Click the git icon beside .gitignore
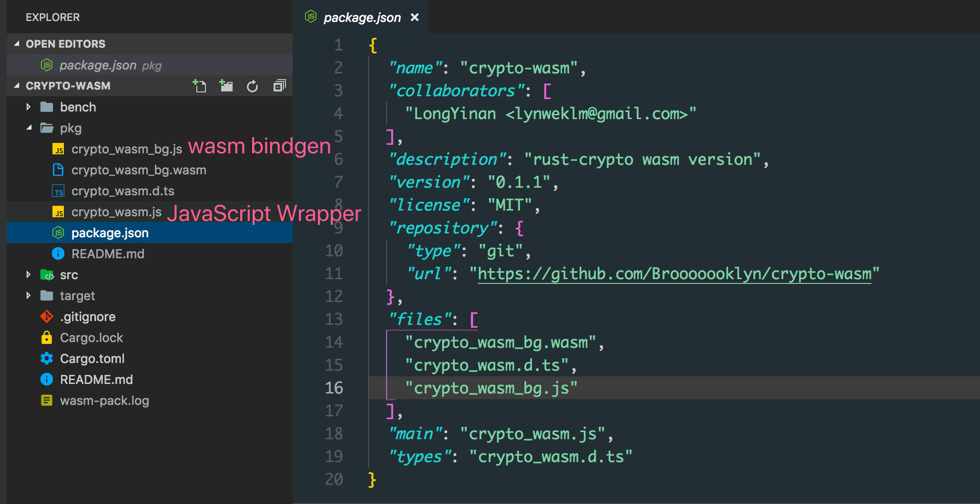This screenshot has width=980, height=504. (x=47, y=317)
